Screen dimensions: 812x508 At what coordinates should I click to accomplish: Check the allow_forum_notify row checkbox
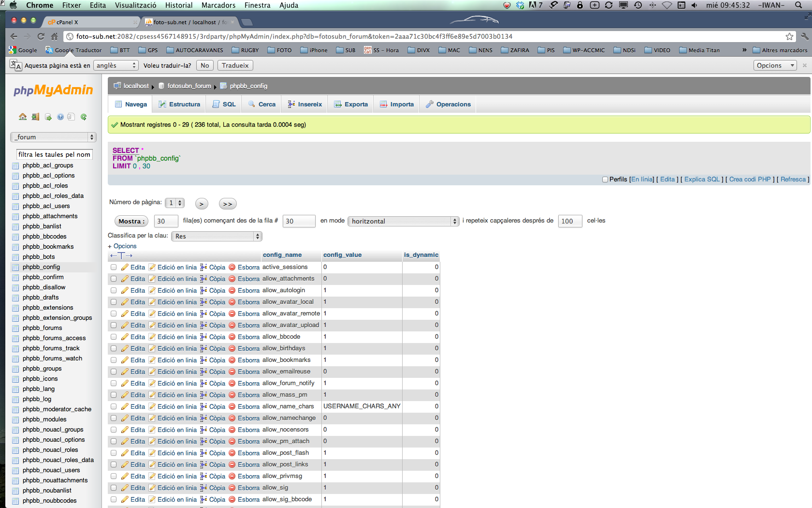click(114, 383)
